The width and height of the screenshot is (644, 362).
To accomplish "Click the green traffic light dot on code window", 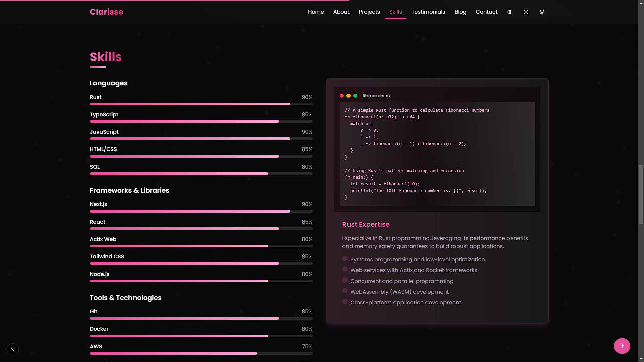I will point(355,96).
